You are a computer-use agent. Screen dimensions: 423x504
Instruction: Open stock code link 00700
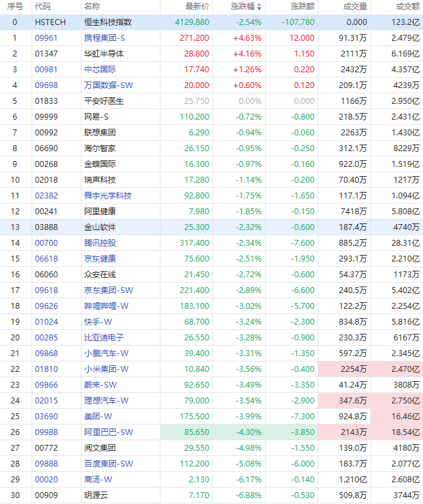click(x=46, y=242)
